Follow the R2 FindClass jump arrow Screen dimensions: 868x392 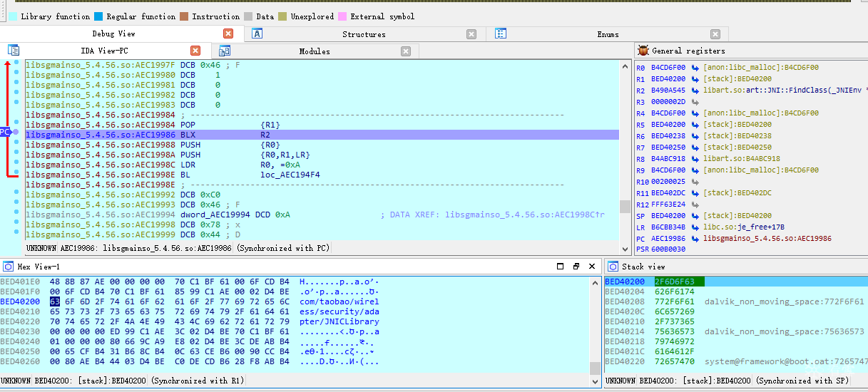[x=695, y=91]
